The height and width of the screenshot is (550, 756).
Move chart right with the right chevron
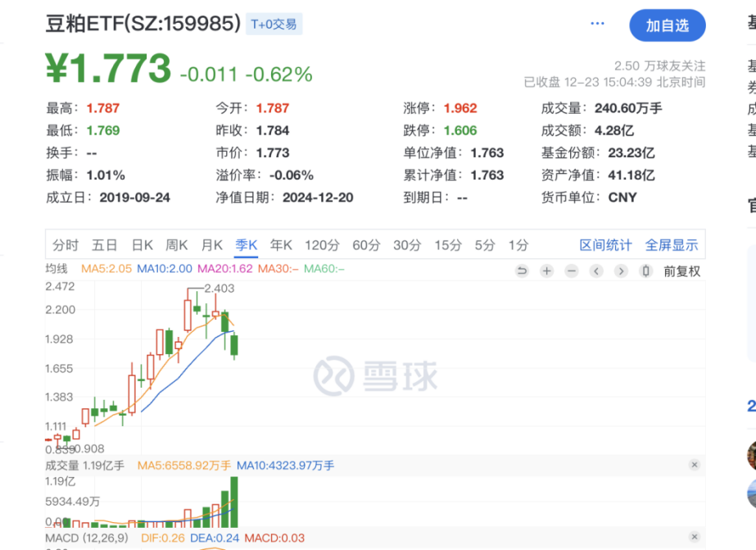(621, 271)
